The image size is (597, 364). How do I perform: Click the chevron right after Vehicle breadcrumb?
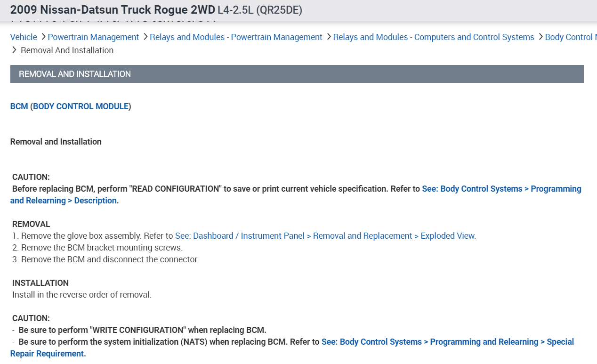[43, 37]
